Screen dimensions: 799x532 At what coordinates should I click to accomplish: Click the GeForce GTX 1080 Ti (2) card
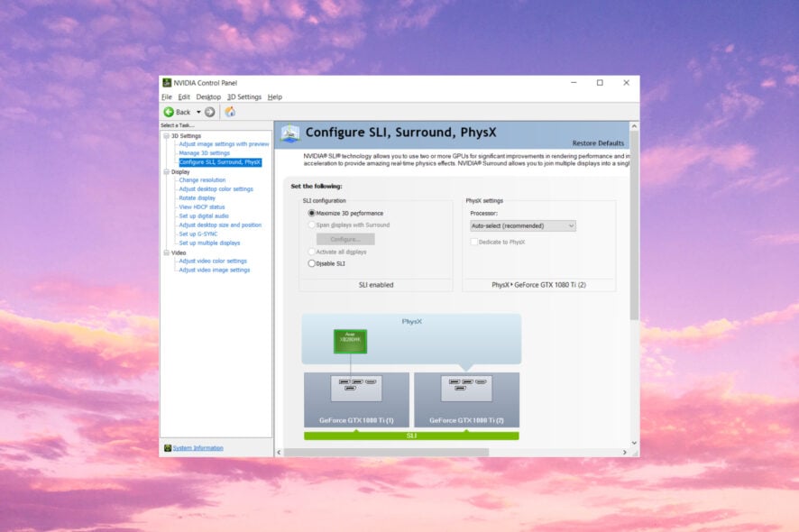(467, 399)
